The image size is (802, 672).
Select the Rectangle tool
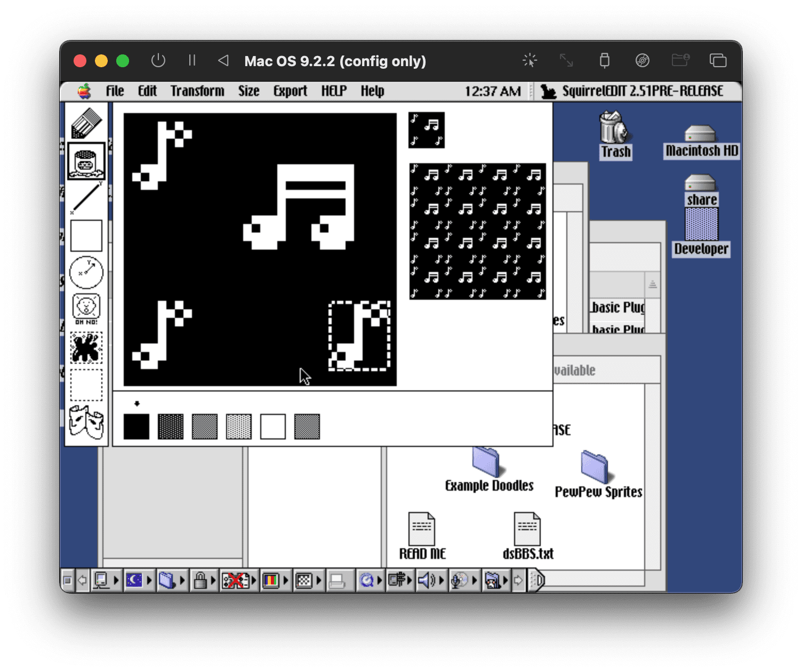coord(86,235)
